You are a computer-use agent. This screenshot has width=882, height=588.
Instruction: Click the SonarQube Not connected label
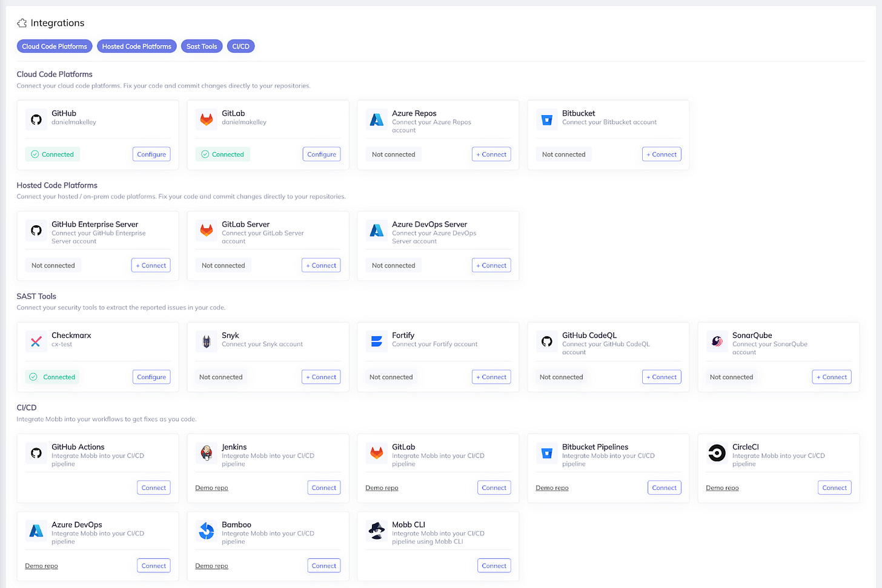(731, 377)
